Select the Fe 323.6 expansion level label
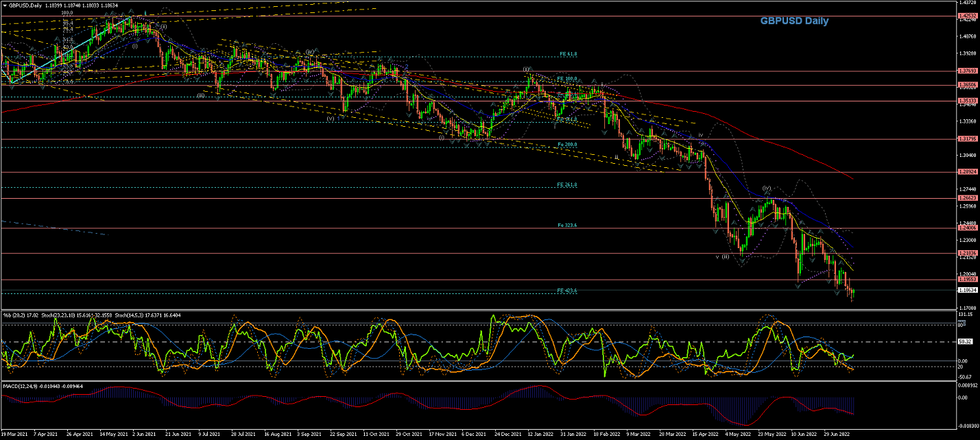 coord(567,225)
